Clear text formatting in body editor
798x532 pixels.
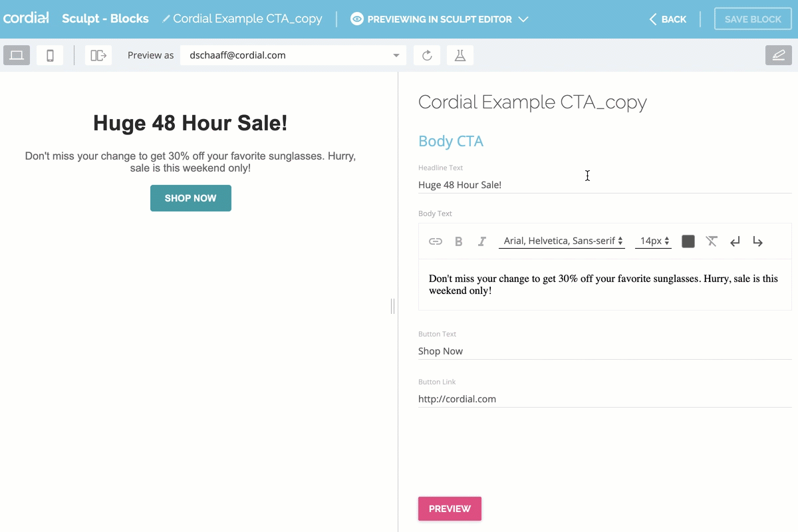coord(712,241)
